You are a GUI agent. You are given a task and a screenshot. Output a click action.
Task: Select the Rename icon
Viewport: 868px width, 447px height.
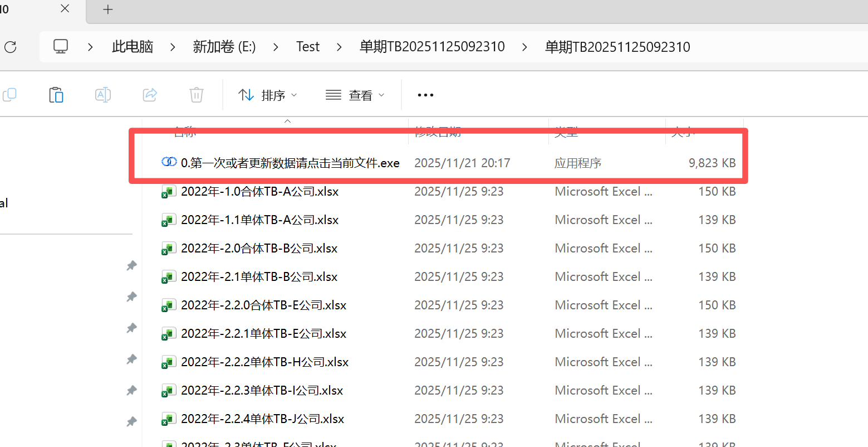click(x=103, y=95)
